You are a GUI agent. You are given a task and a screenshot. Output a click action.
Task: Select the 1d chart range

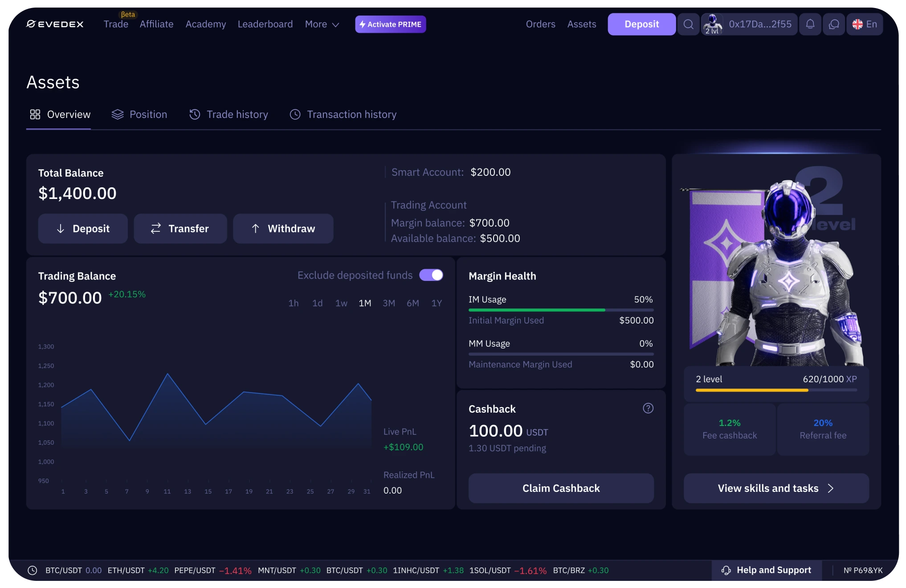pyautogui.click(x=317, y=303)
